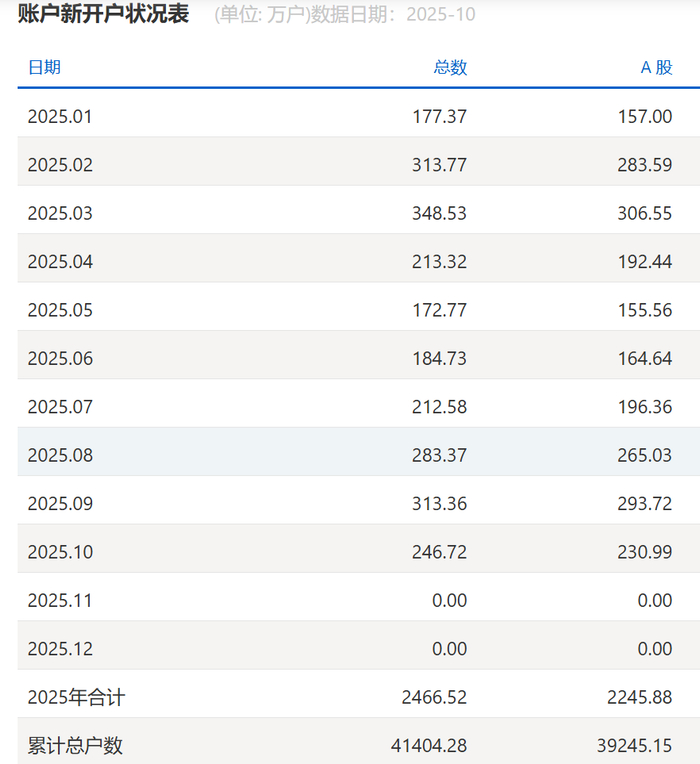Click the 2025.04 row date
Viewport: 700px width, 764px height.
pos(60,262)
